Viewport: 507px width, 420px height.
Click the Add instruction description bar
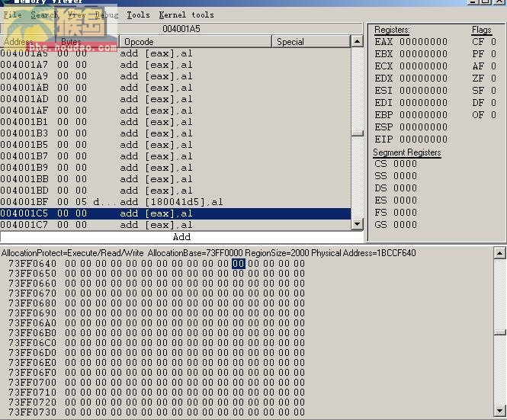(x=181, y=237)
